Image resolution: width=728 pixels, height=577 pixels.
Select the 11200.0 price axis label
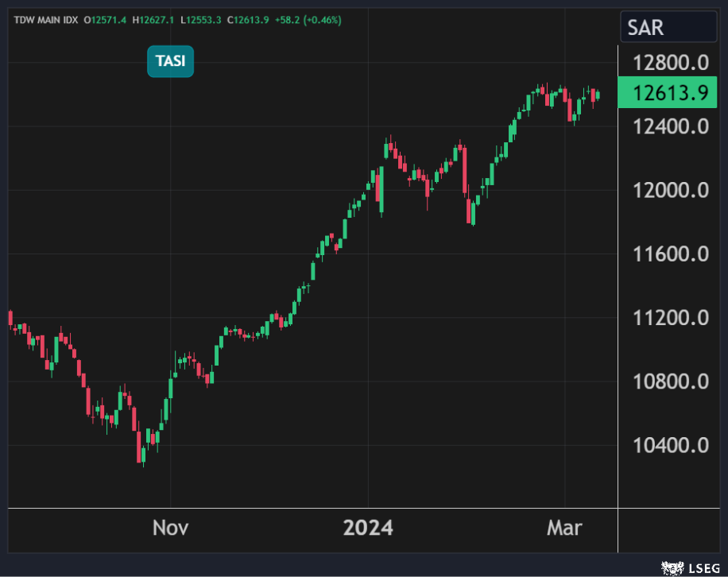670,318
